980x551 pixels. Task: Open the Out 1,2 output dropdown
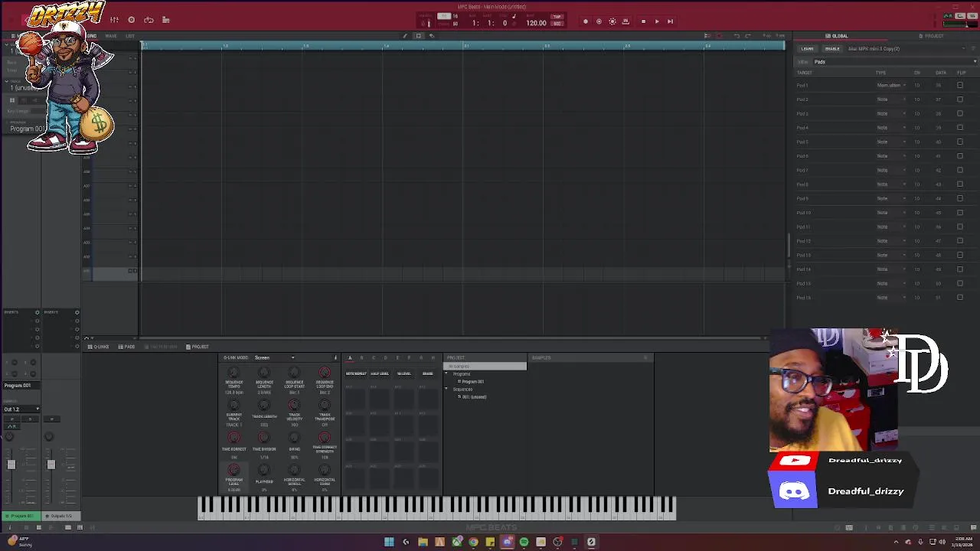(x=21, y=409)
